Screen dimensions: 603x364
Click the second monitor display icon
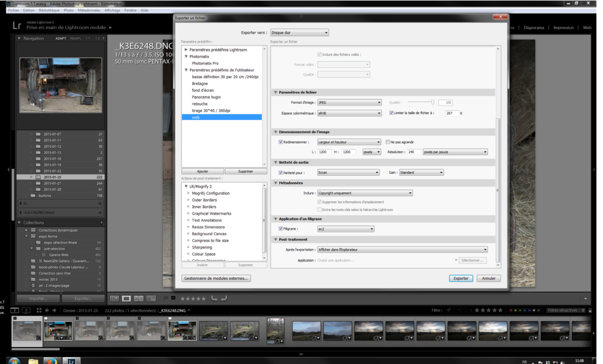click(x=27, y=311)
